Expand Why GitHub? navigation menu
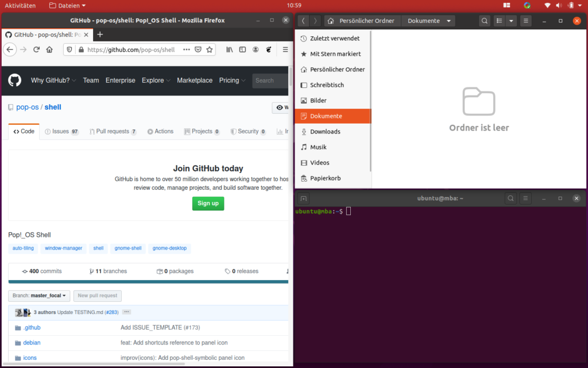588x368 pixels. click(53, 80)
